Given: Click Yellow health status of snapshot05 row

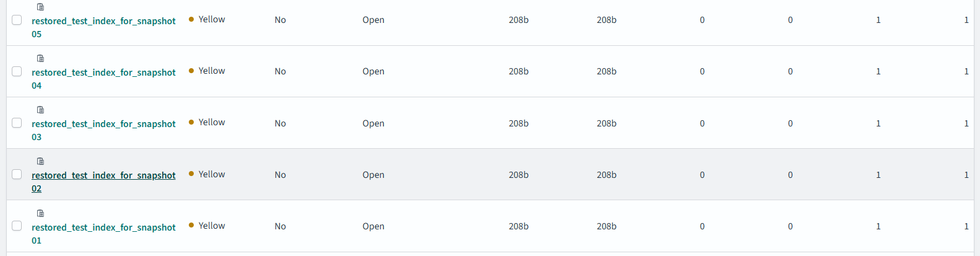Looking at the screenshot, I should 211,19.
